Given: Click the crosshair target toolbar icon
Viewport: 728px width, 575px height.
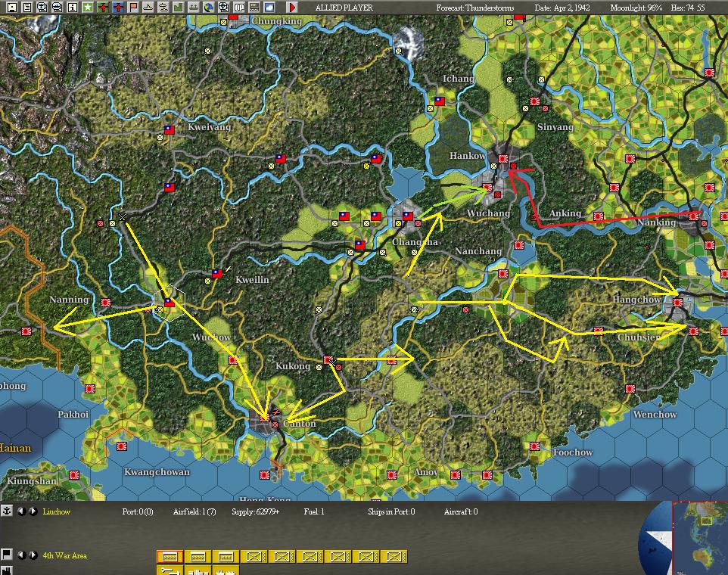Looking at the screenshot, I should (224, 7).
